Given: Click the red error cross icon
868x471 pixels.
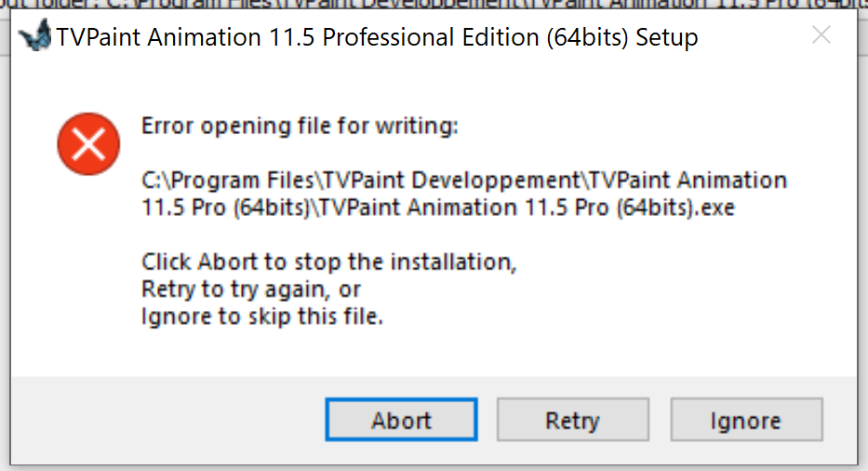Looking at the screenshot, I should click(88, 144).
